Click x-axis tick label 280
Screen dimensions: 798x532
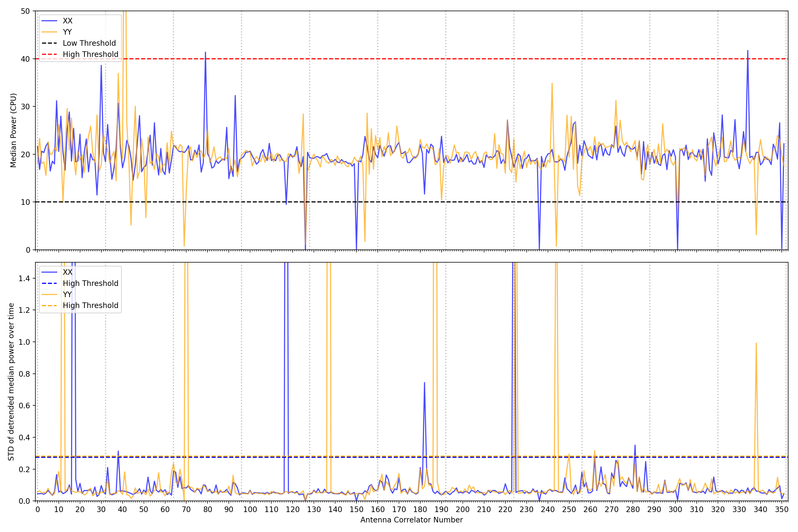633,509
